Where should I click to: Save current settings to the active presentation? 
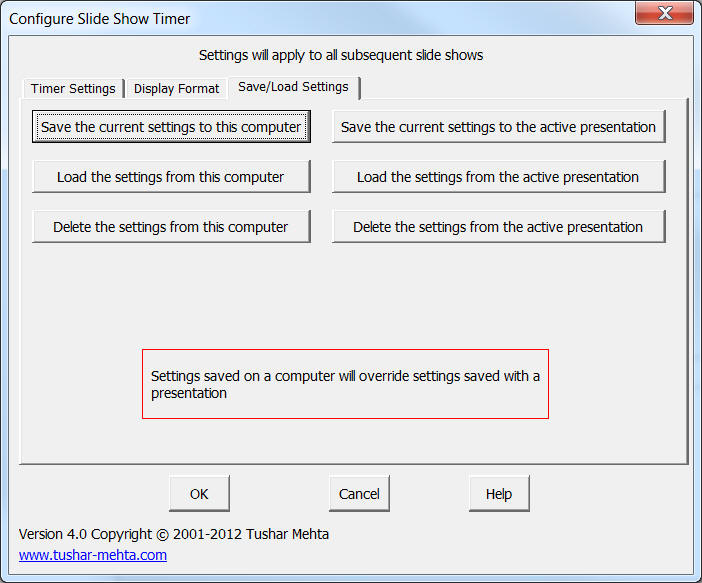498,127
